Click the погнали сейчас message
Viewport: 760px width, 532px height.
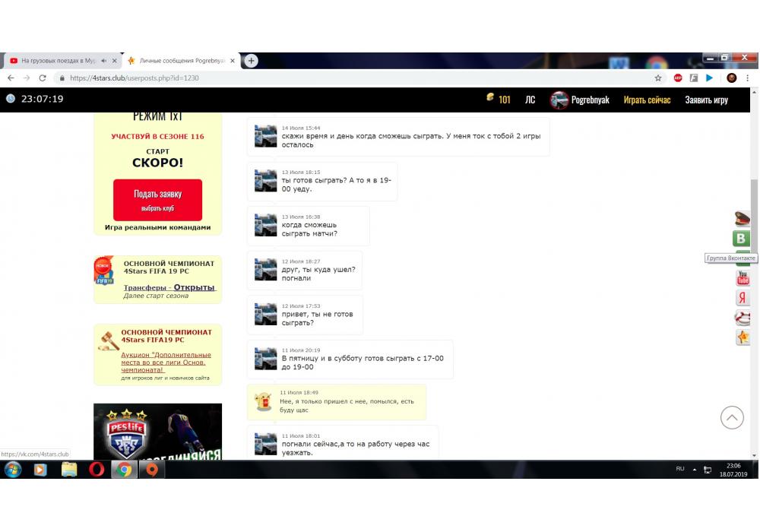pos(344,442)
